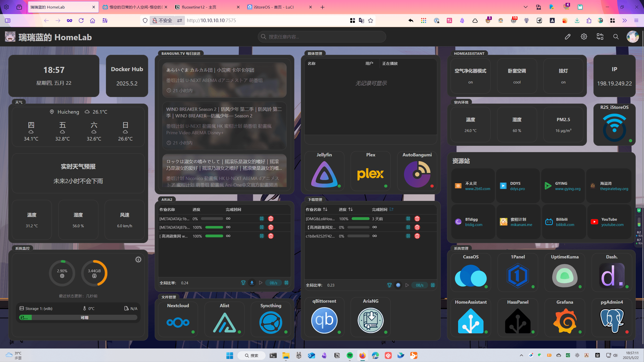Click the pencil edit mode icon
The image size is (644, 362).
pyautogui.click(x=568, y=37)
